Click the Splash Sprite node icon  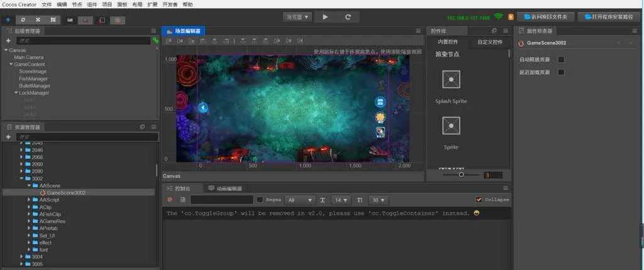[451, 80]
